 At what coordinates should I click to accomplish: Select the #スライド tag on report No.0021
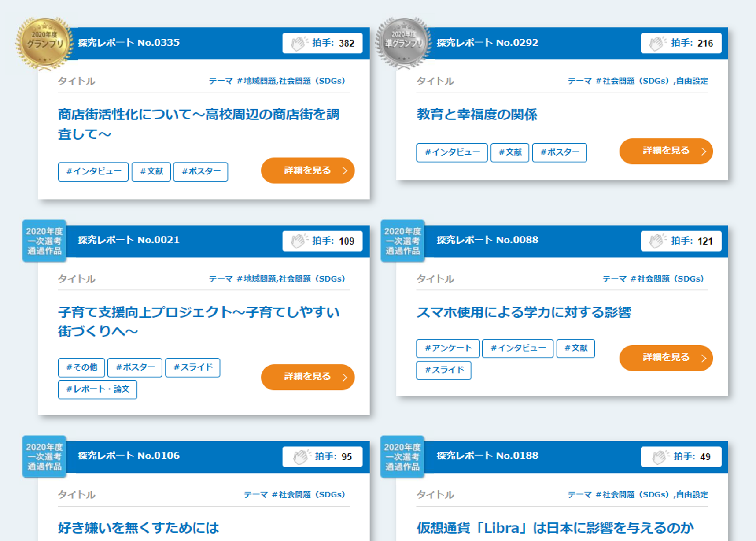pos(192,367)
